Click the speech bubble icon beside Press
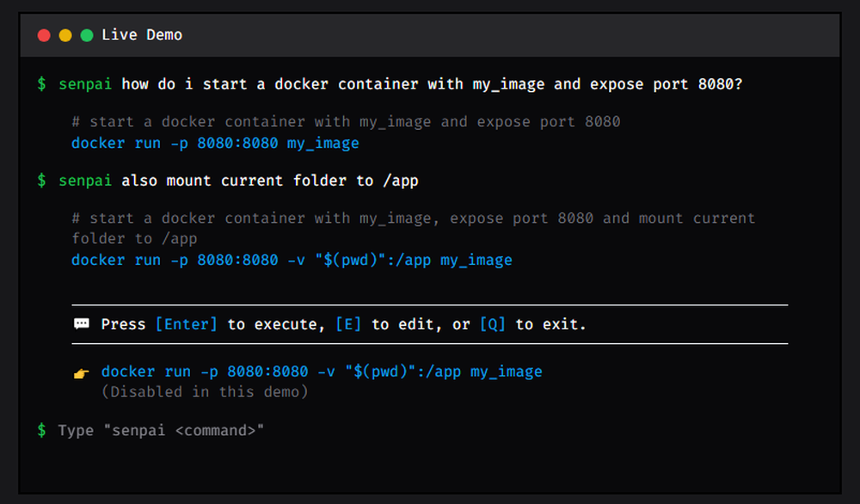 point(82,323)
